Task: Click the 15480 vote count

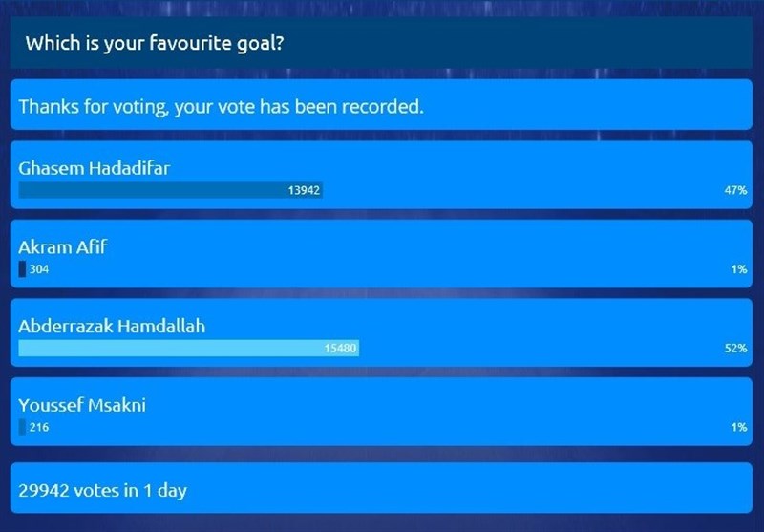Action: (x=340, y=349)
